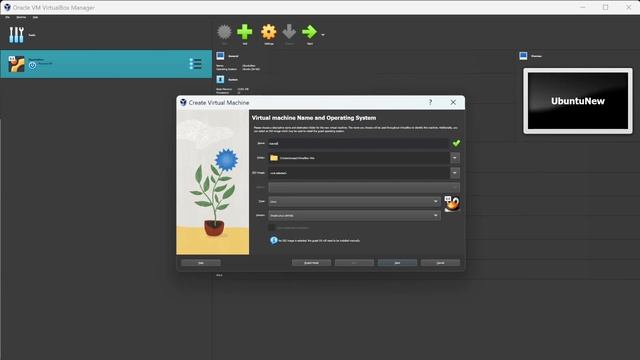Open the Machine menu
640x360 pixels.
click(x=21, y=17)
